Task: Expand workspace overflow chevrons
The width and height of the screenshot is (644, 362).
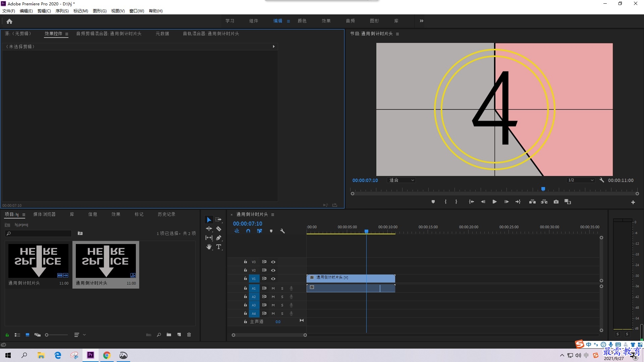Action: pos(422,21)
